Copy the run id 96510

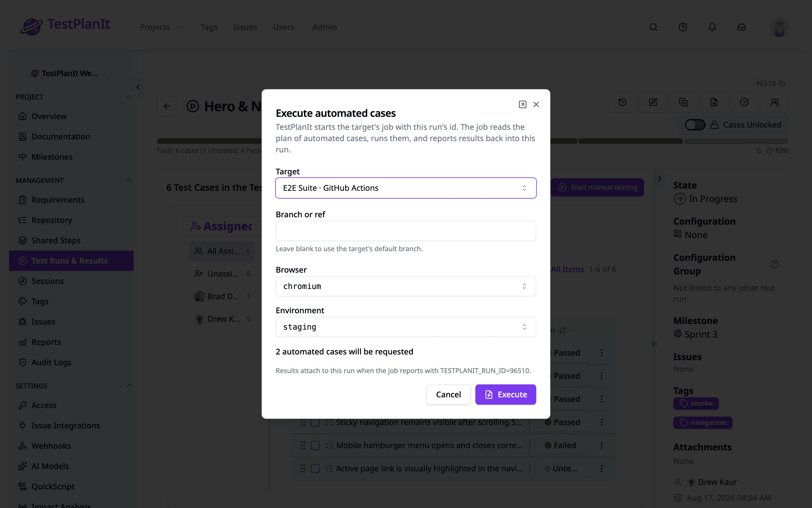(782, 83)
